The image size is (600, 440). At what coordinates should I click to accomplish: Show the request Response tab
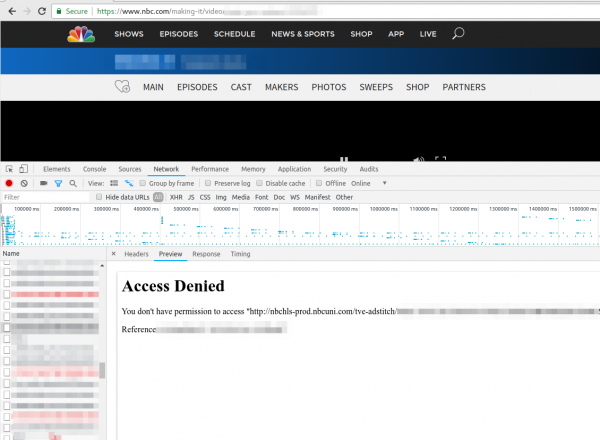(206, 254)
